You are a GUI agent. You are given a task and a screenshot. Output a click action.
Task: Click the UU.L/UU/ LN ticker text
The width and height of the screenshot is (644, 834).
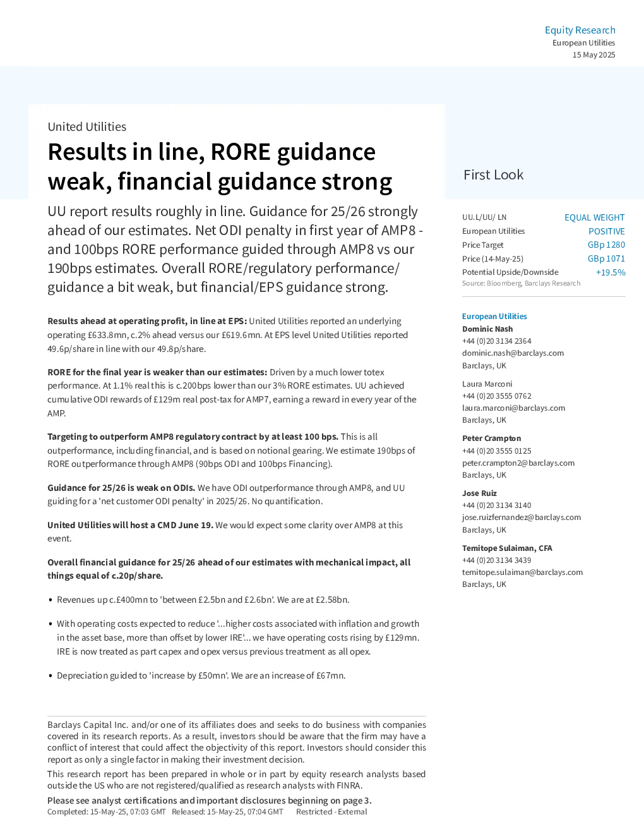click(484, 217)
